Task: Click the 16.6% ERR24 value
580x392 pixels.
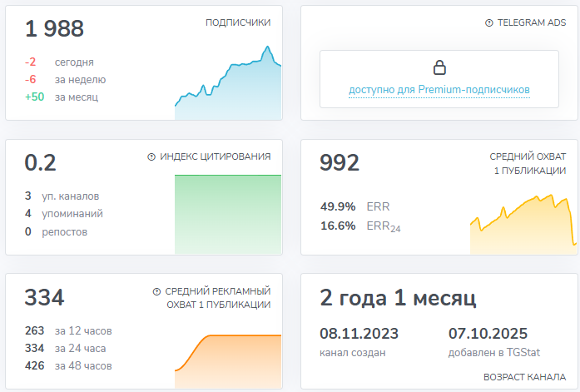Action: [338, 226]
